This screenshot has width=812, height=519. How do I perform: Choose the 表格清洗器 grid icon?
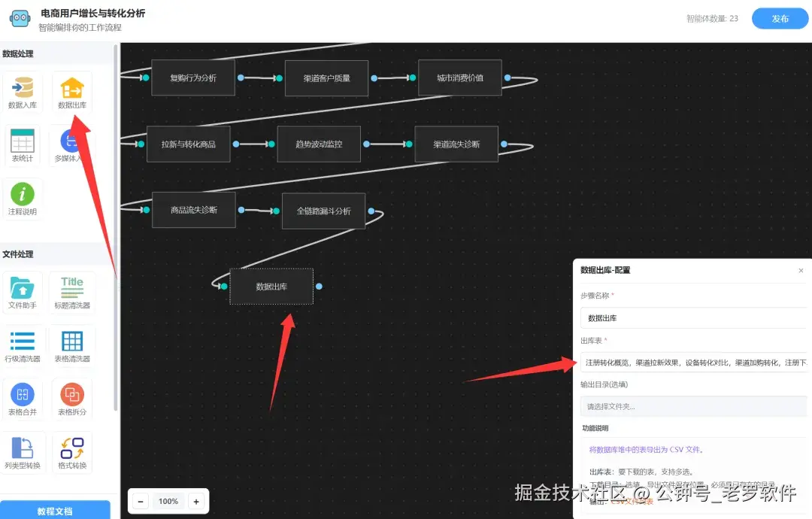(x=72, y=341)
